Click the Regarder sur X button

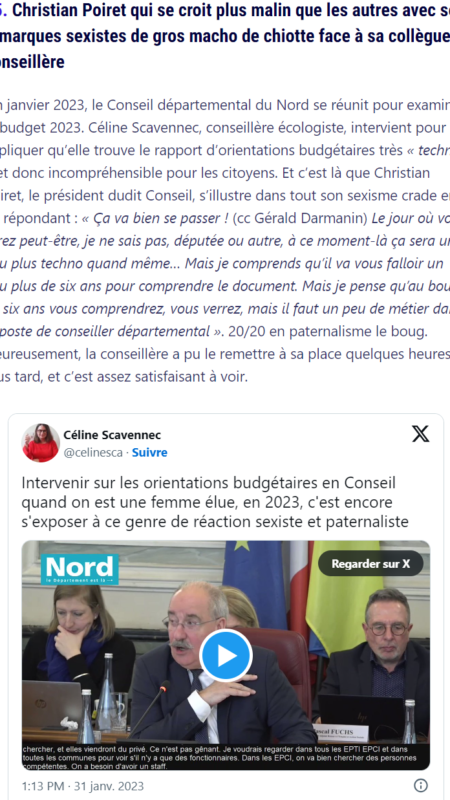pyautogui.click(x=370, y=563)
